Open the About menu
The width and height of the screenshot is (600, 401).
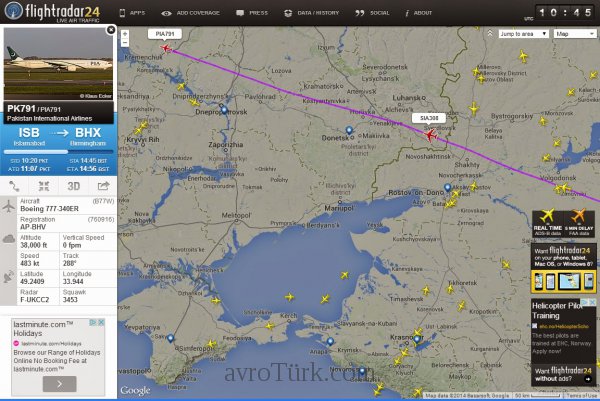(x=419, y=13)
